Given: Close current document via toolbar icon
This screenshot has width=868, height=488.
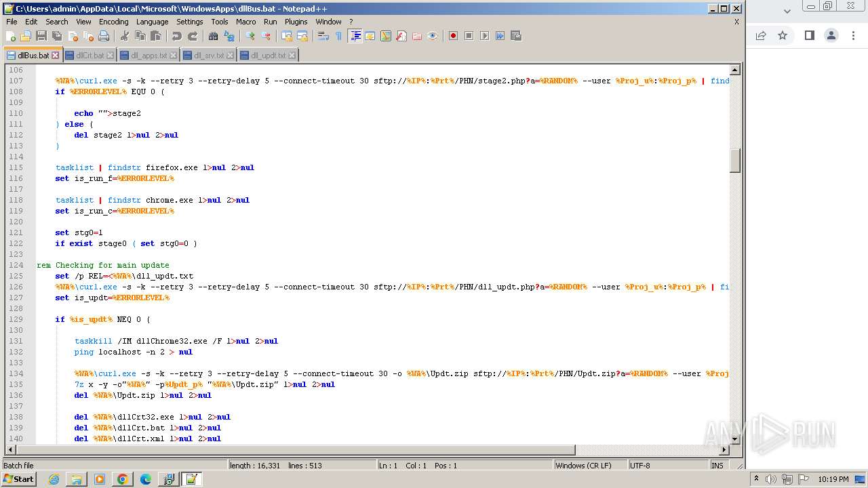Looking at the screenshot, I should 73,36.
